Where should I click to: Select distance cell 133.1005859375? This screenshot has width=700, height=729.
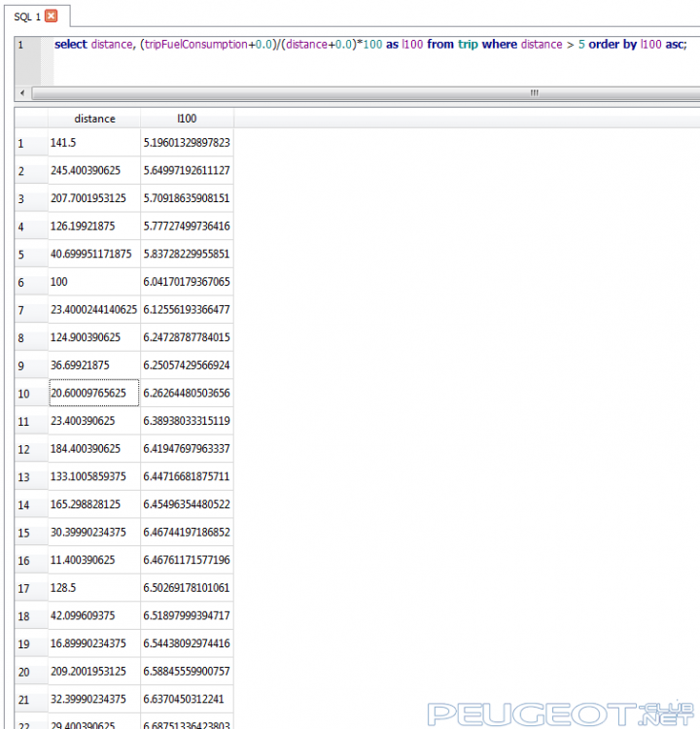(94, 476)
